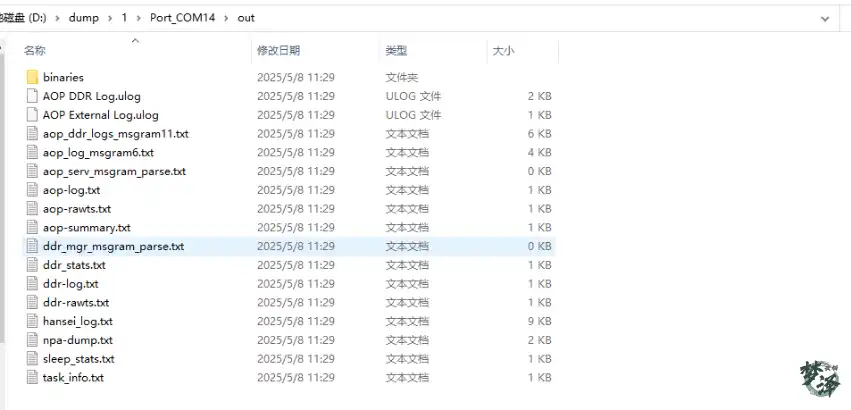Select the aop_ddr_logs_msgram11.txt file icon
The width and height of the screenshot is (851, 410).
click(32, 134)
